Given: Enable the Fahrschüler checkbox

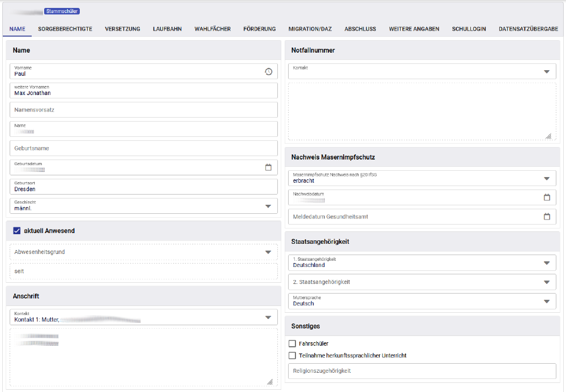Looking at the screenshot, I should pyautogui.click(x=292, y=343).
